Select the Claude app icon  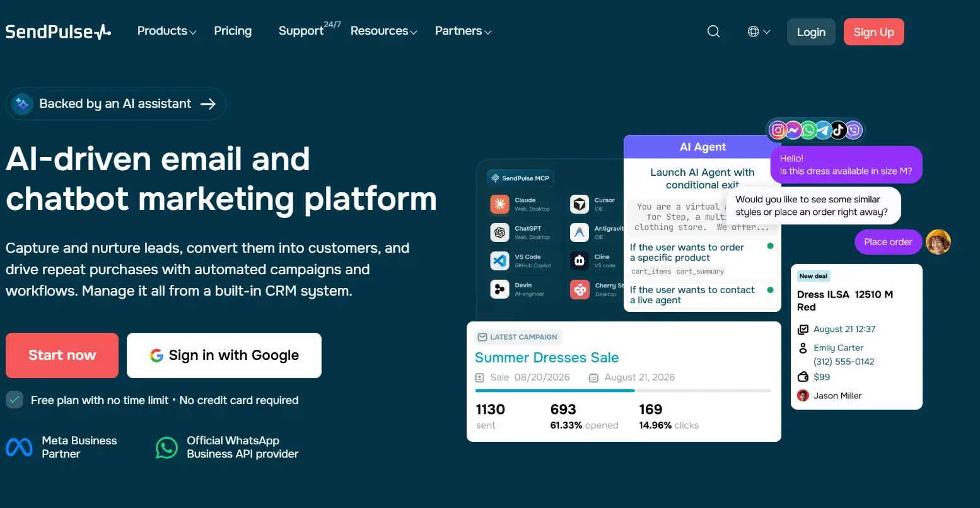500,204
